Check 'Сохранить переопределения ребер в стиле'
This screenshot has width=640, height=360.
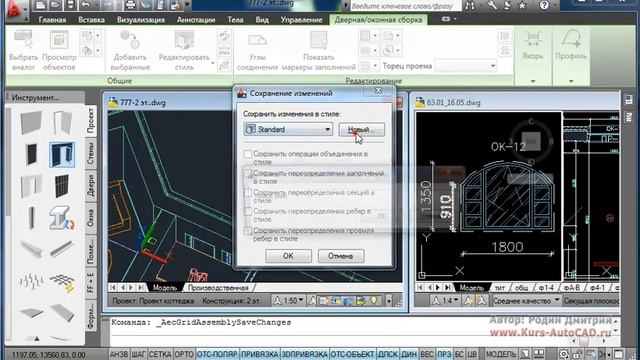(247, 211)
